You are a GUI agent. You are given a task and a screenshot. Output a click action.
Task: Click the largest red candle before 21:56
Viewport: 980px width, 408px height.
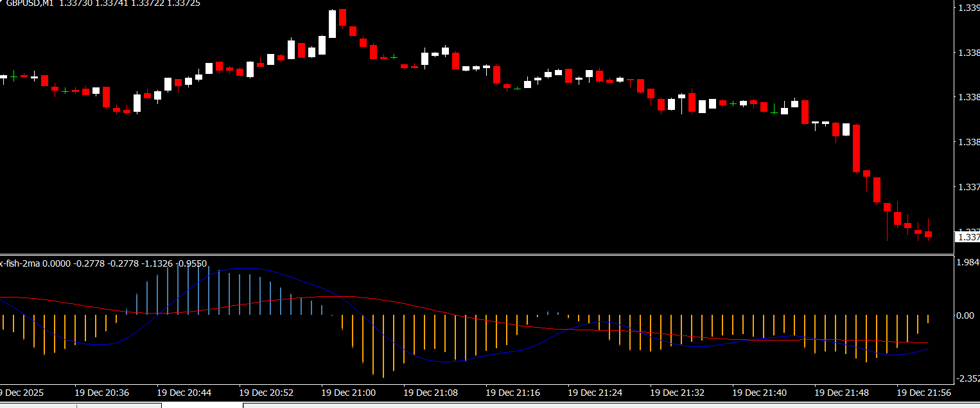[856, 148]
